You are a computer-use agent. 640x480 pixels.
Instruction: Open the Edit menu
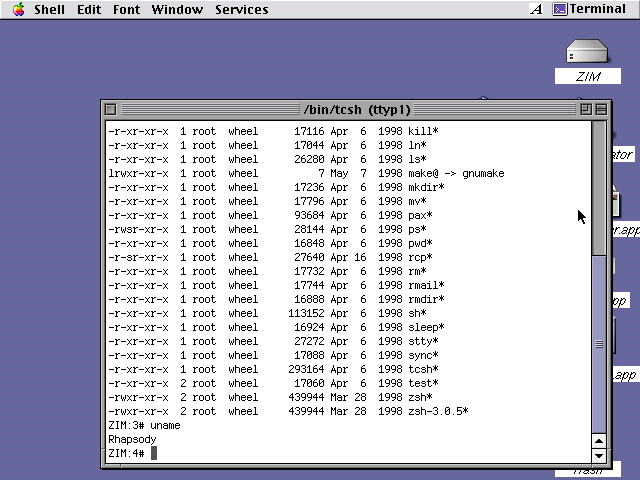pos(89,9)
